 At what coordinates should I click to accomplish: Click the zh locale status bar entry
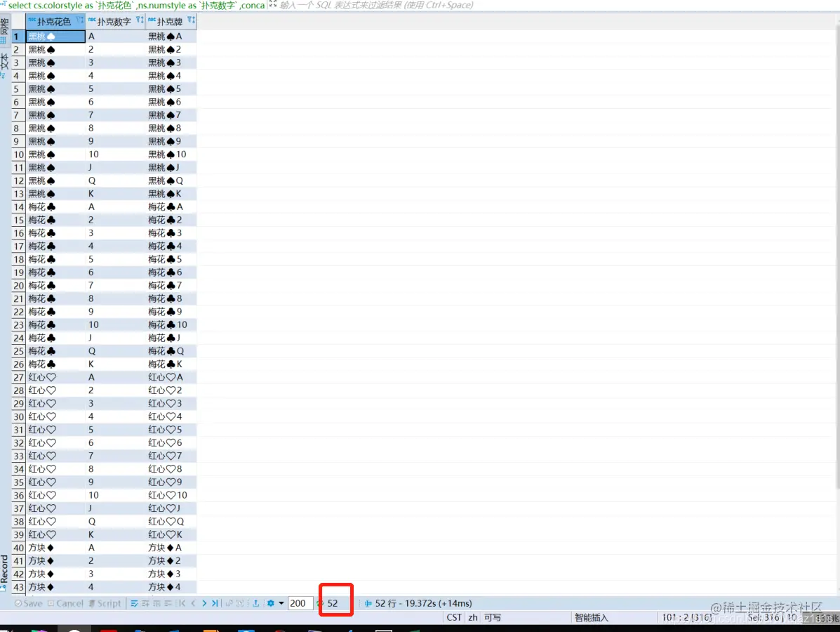[472, 617]
